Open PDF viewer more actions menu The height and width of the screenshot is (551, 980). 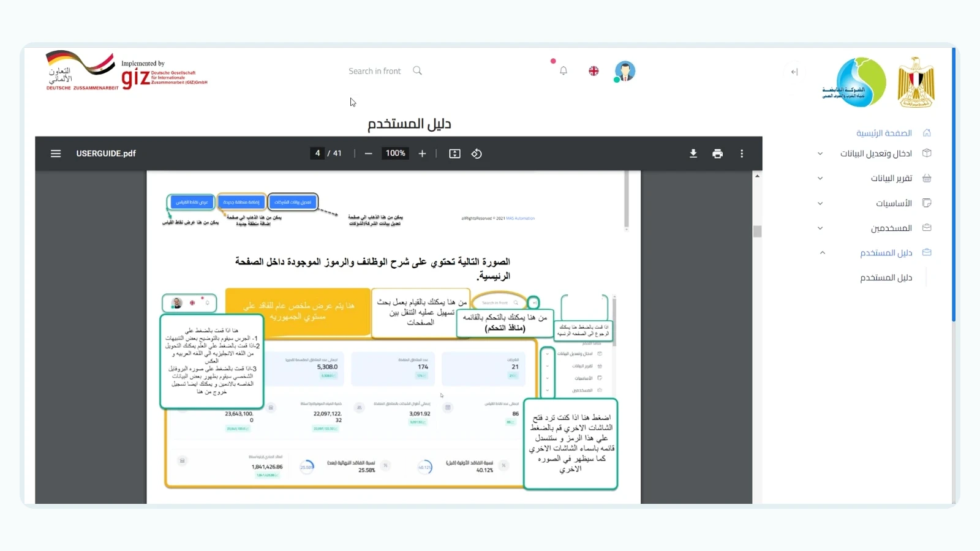click(742, 154)
